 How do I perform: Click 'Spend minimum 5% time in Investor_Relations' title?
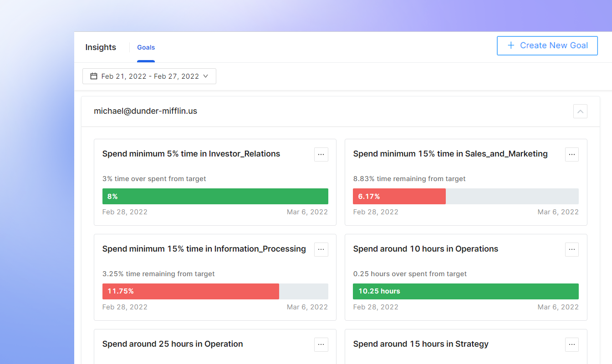(191, 154)
